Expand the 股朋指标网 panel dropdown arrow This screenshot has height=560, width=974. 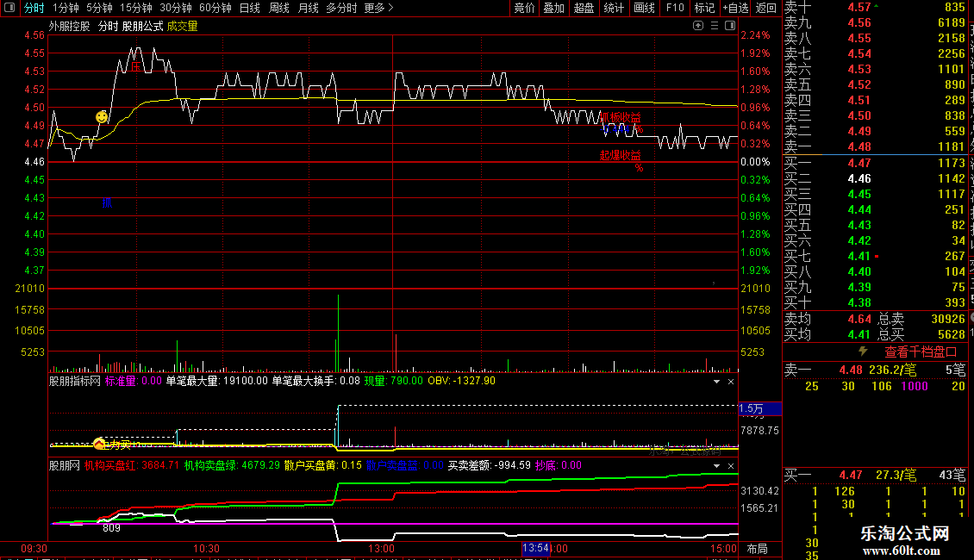point(717,381)
